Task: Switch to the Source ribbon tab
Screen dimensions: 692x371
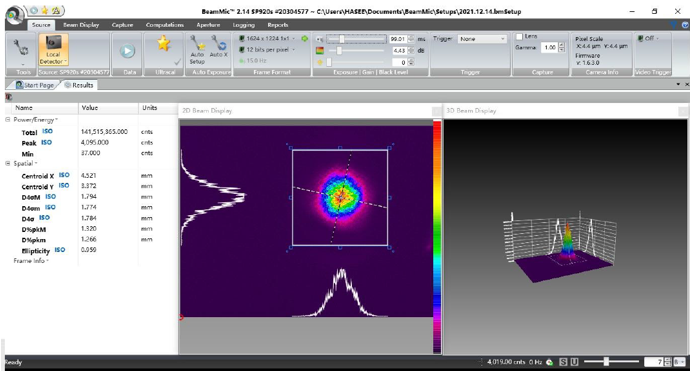Action: tap(41, 25)
